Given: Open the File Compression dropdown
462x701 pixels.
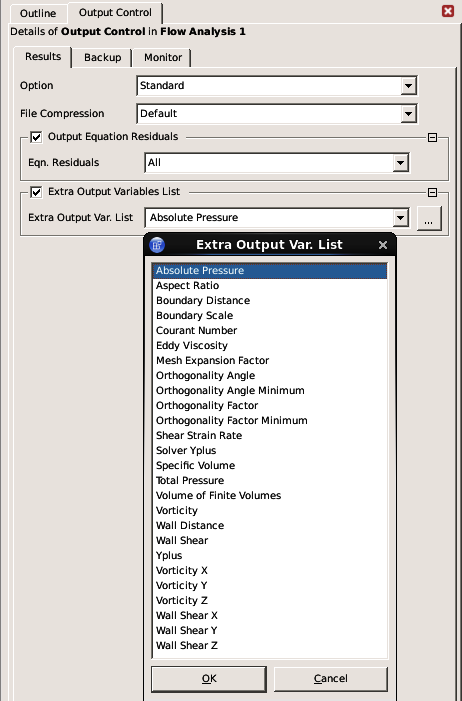Looking at the screenshot, I should [277, 114].
